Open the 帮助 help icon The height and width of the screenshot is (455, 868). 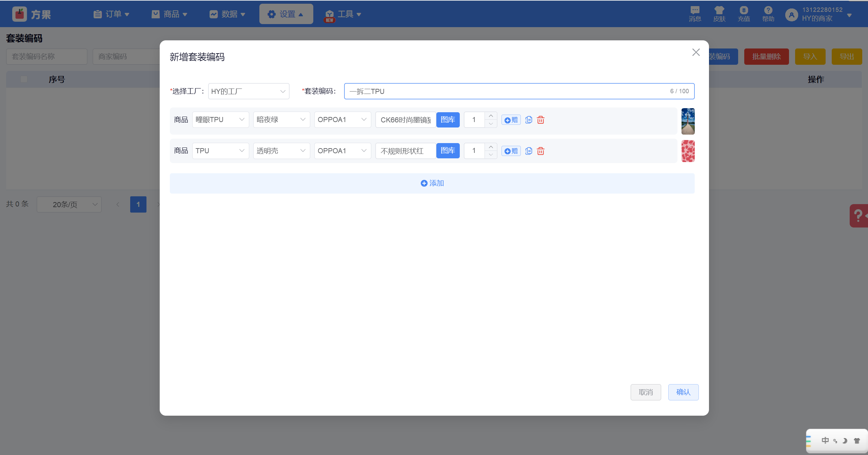click(768, 14)
